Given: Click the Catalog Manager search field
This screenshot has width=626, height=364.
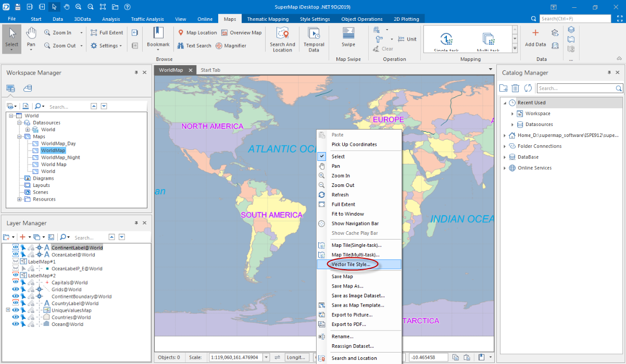Looking at the screenshot, I should point(575,89).
